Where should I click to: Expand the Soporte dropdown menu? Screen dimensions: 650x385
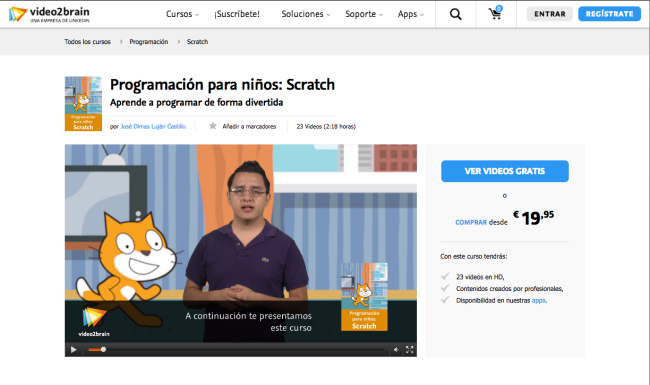364,14
